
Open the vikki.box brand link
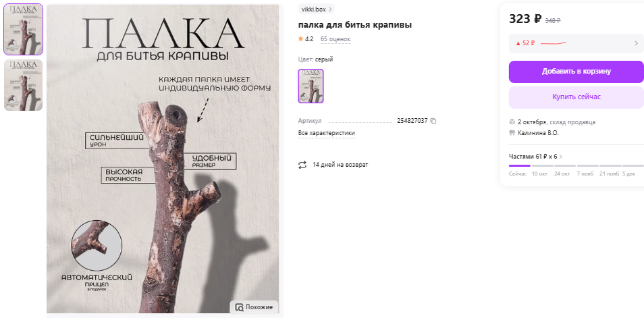coord(316,9)
